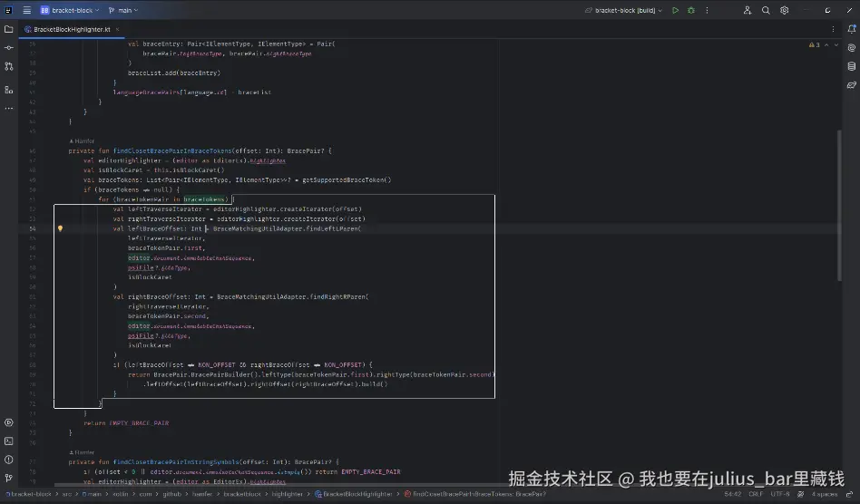This screenshot has width=860, height=504.
Task: Click the bracket-block breadcrumb in status bar
Action: click(x=30, y=494)
